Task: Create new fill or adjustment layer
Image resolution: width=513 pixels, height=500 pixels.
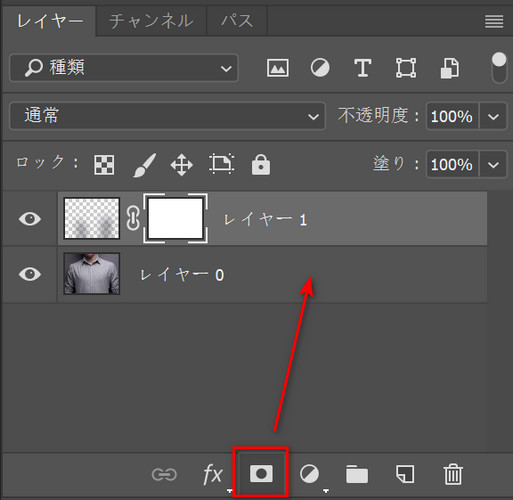Action: tap(309, 474)
